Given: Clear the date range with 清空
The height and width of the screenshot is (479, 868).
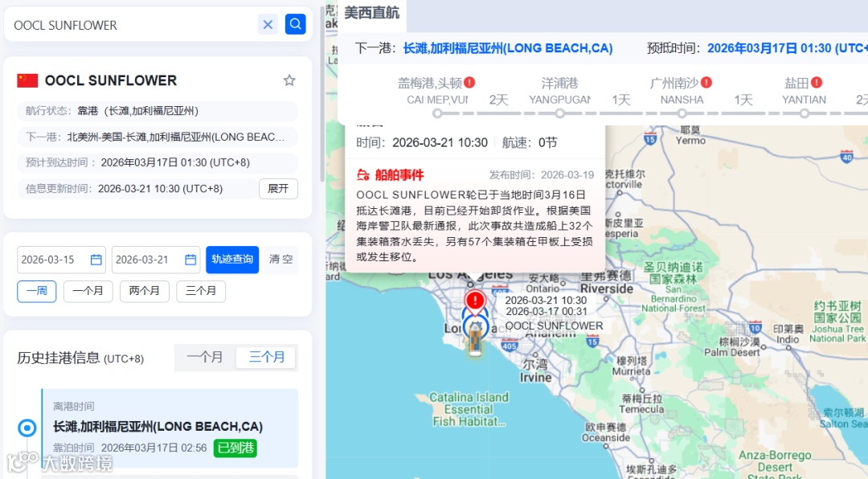Looking at the screenshot, I should [x=280, y=259].
